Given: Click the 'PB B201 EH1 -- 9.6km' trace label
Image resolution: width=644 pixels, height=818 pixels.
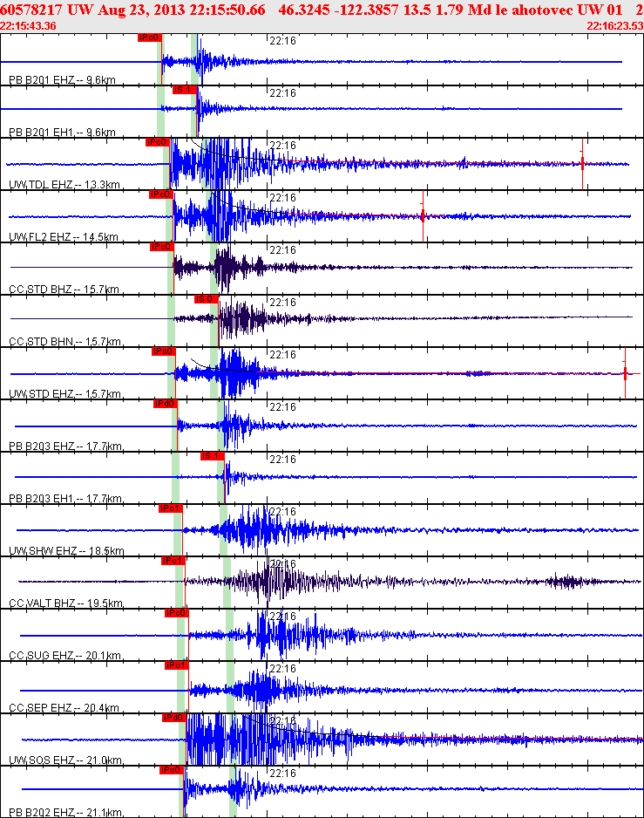Looking at the screenshot, I should pyautogui.click(x=62, y=132).
